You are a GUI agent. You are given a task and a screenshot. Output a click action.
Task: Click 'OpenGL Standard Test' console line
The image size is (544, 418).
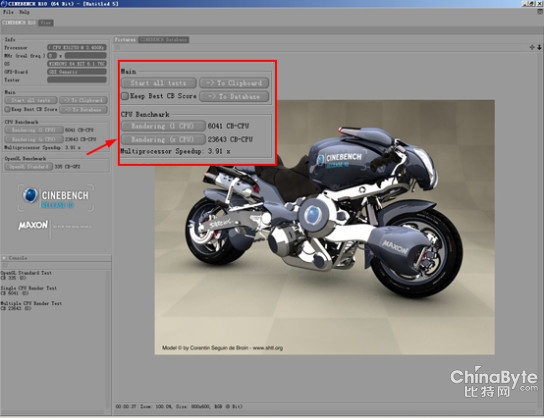(26, 273)
